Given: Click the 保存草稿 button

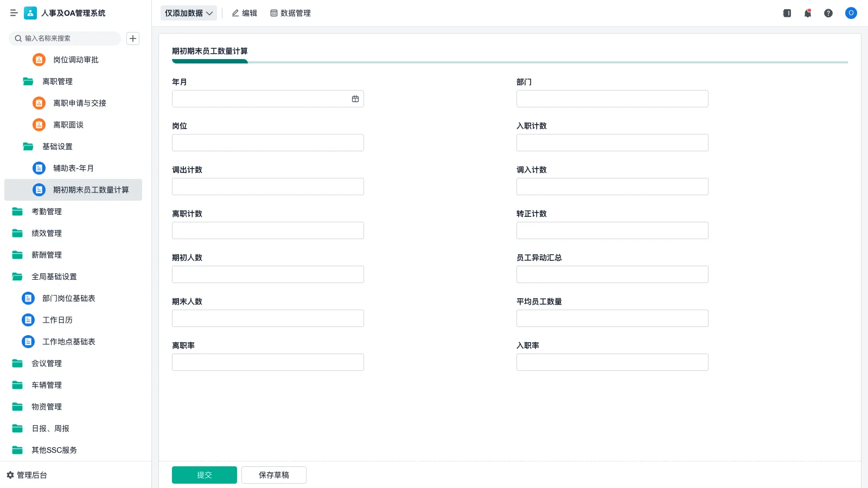Looking at the screenshot, I should (274, 474).
